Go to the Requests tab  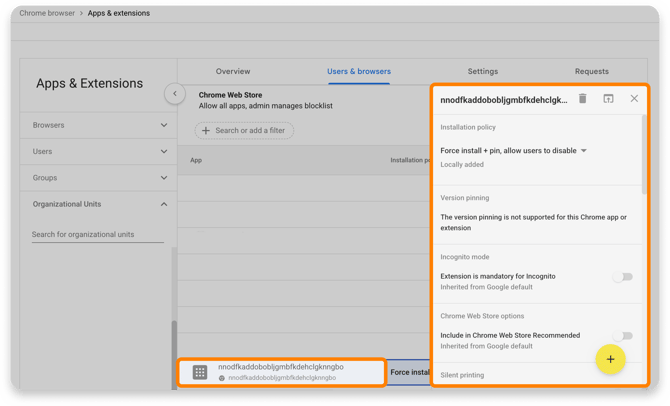tap(592, 71)
